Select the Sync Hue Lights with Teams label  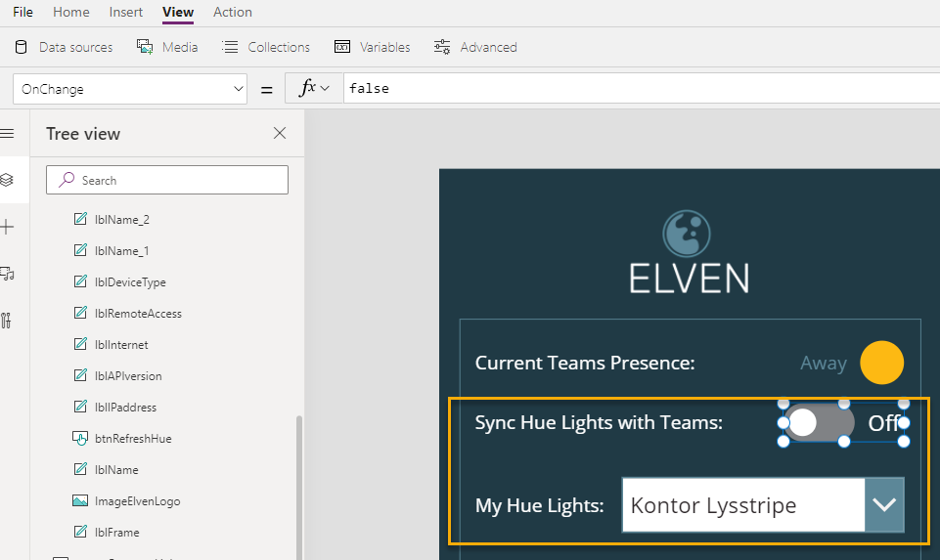tap(599, 423)
